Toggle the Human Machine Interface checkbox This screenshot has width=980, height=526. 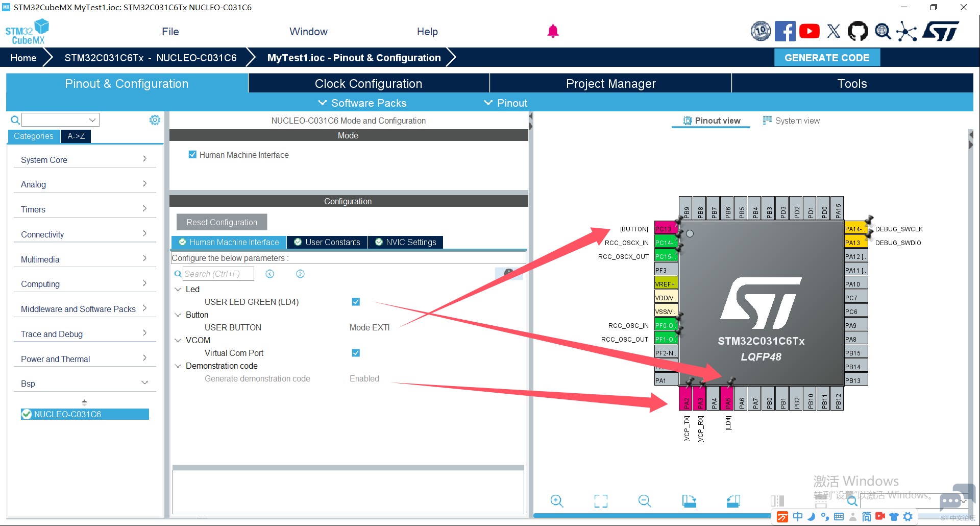click(x=192, y=155)
